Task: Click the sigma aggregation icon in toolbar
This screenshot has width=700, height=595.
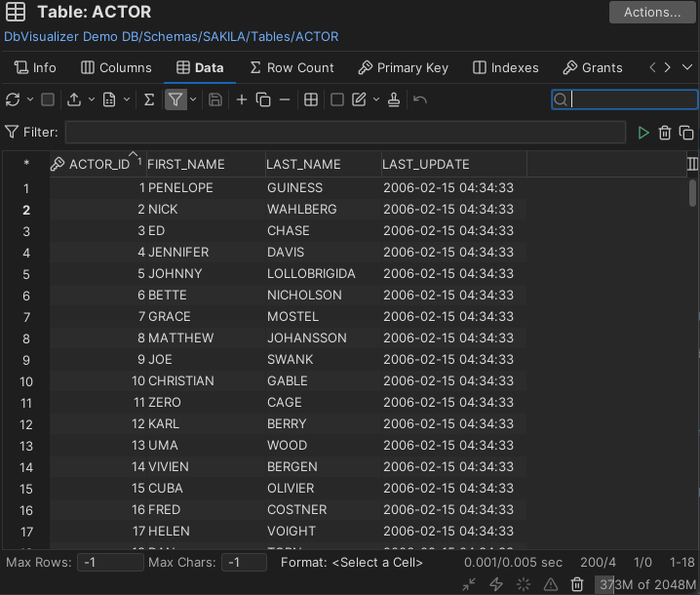Action: [149, 99]
